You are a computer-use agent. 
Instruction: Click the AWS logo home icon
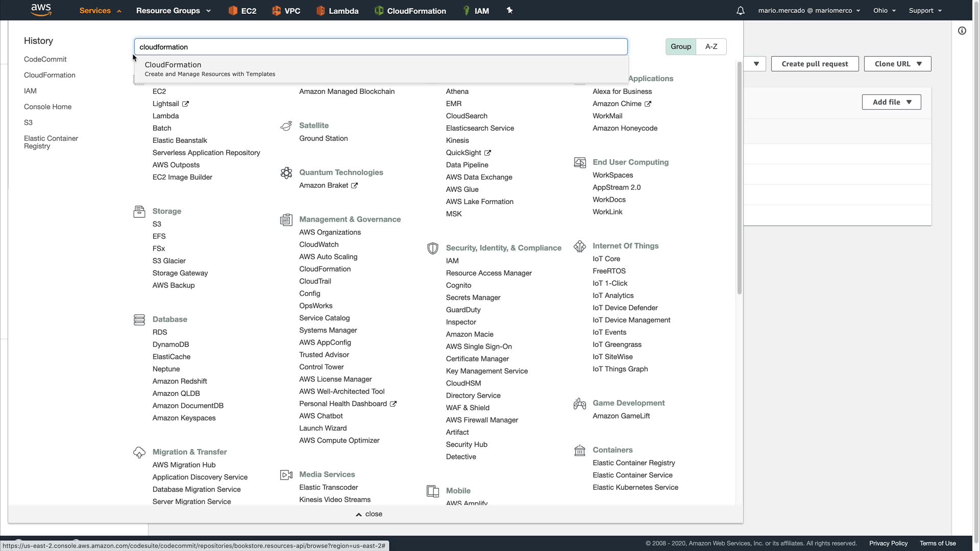[41, 10]
